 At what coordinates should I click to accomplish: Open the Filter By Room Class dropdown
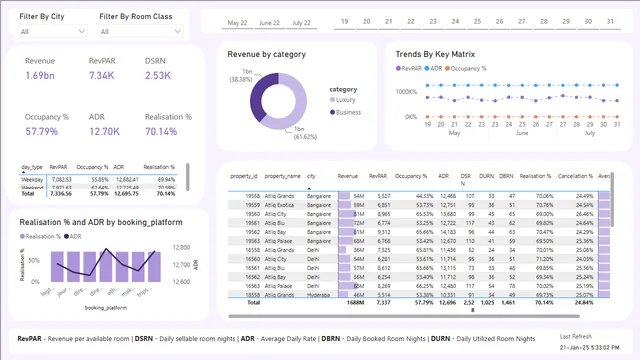pos(141,31)
